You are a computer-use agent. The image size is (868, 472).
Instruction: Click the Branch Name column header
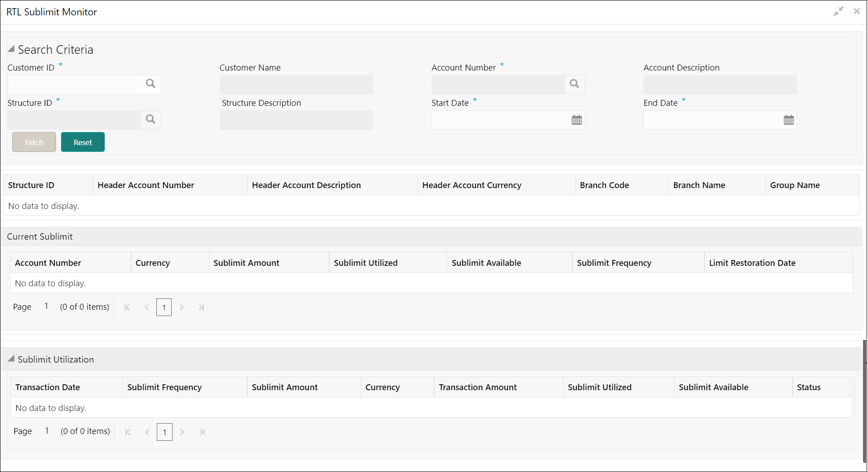[x=717, y=185]
